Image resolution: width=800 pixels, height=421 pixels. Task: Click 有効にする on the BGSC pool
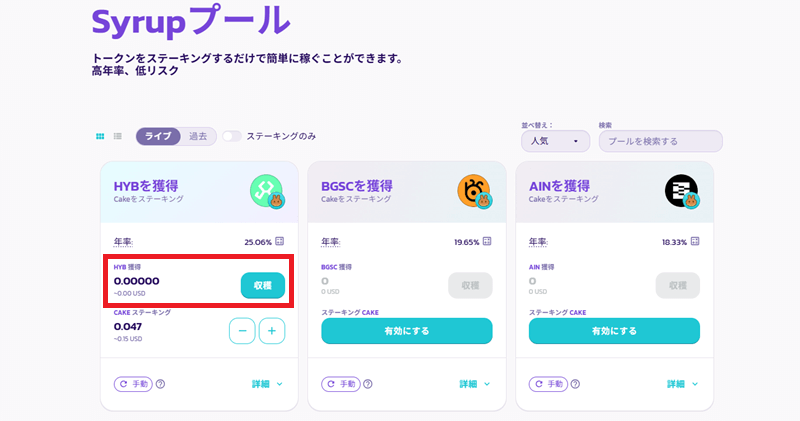pyautogui.click(x=407, y=331)
